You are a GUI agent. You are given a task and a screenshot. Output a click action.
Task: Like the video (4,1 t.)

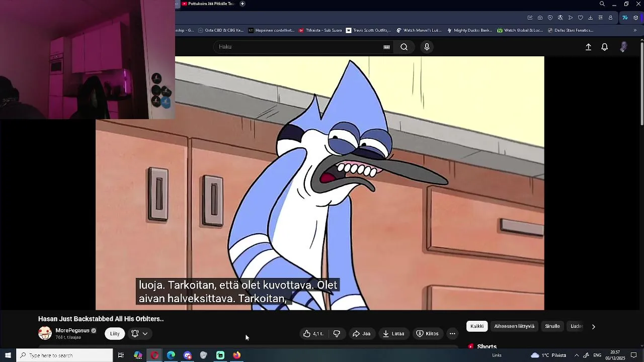tap(313, 333)
